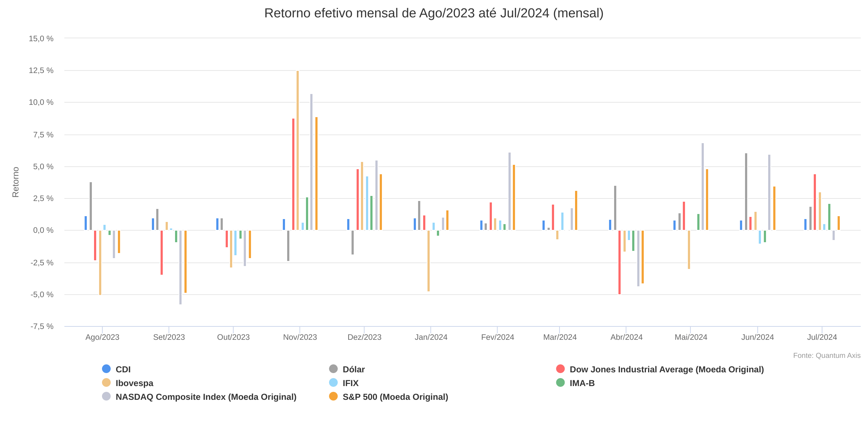The width and height of the screenshot is (868, 428).
Task: Click the Dólar bar for Jun/2024
Action: (746, 192)
